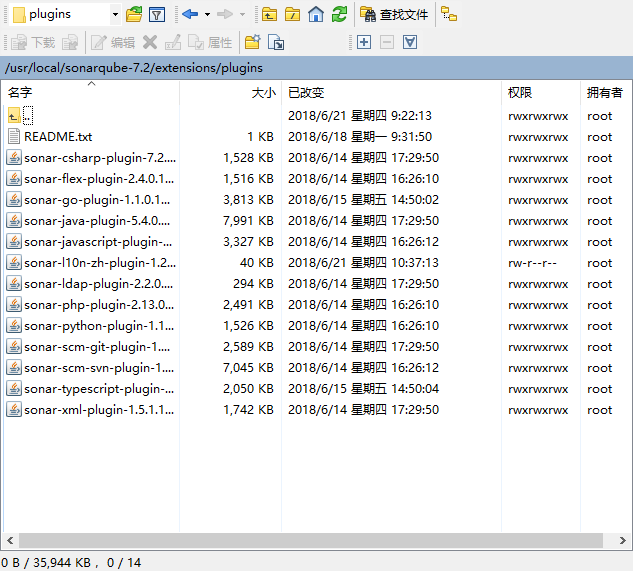Click the select all checkmark icon
Image resolution: width=633 pixels, height=571 pixels.
[x=410, y=42]
